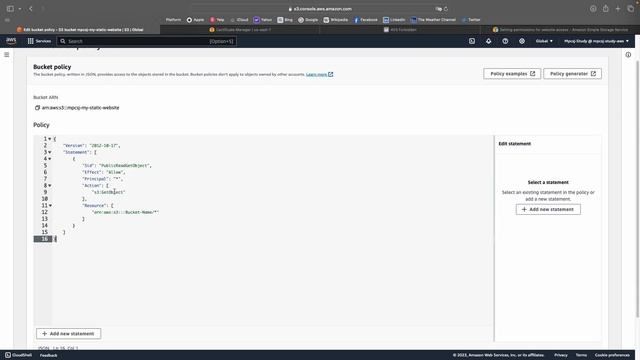Open the settings gear in AWS navbar
Screen dimensions: 640x360
(x=522, y=41)
